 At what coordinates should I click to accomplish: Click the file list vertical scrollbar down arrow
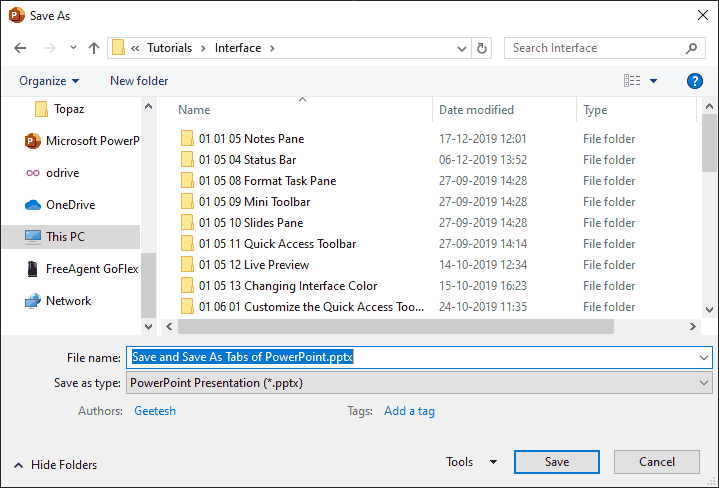pos(709,310)
